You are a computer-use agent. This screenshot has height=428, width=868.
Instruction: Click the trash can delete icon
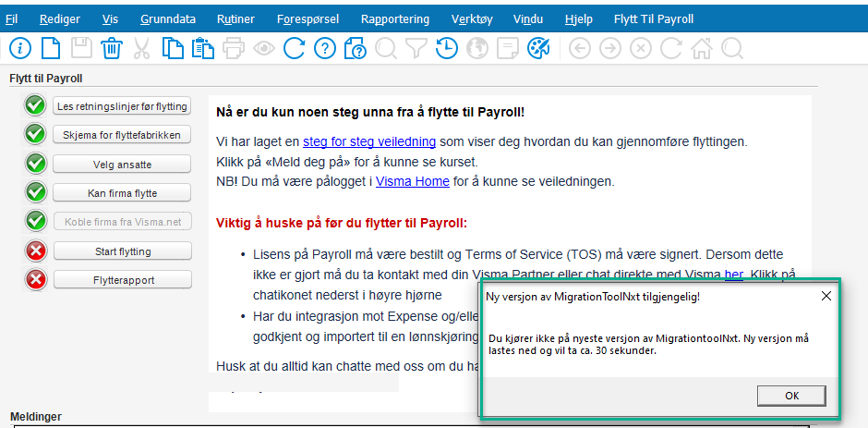coord(112,48)
